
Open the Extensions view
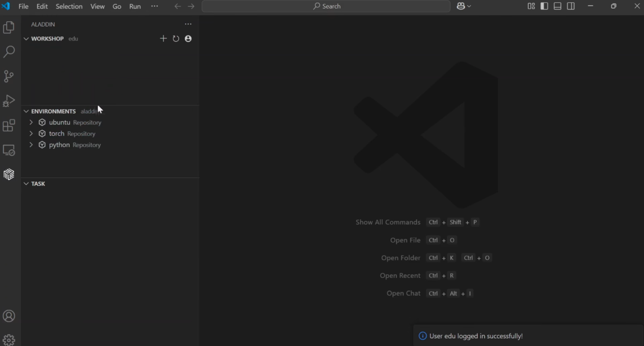tap(8, 125)
